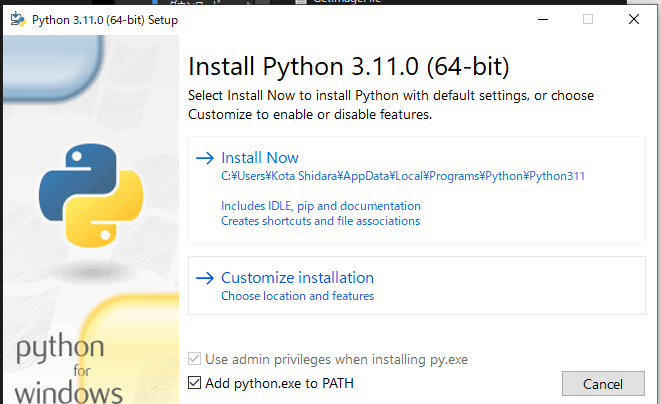The width and height of the screenshot is (661, 404).
Task: Click the arrow icon beside Customize installation
Action: [205, 278]
